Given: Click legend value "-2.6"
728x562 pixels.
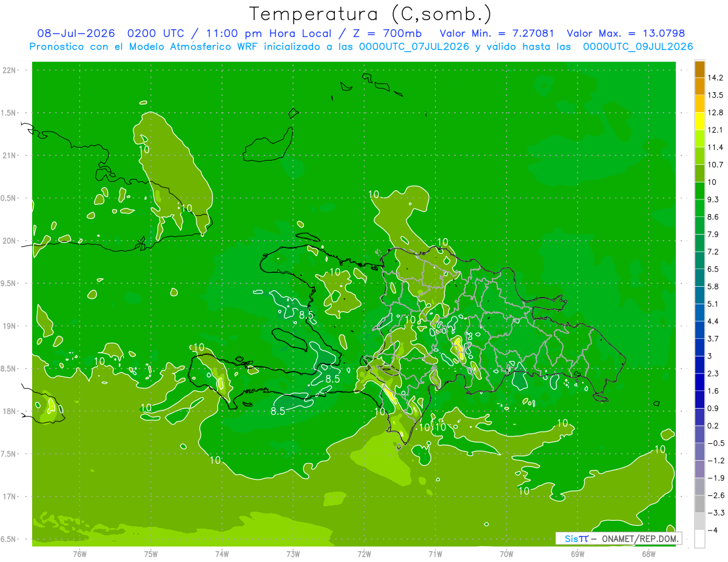Looking at the screenshot, I should tap(715, 495).
